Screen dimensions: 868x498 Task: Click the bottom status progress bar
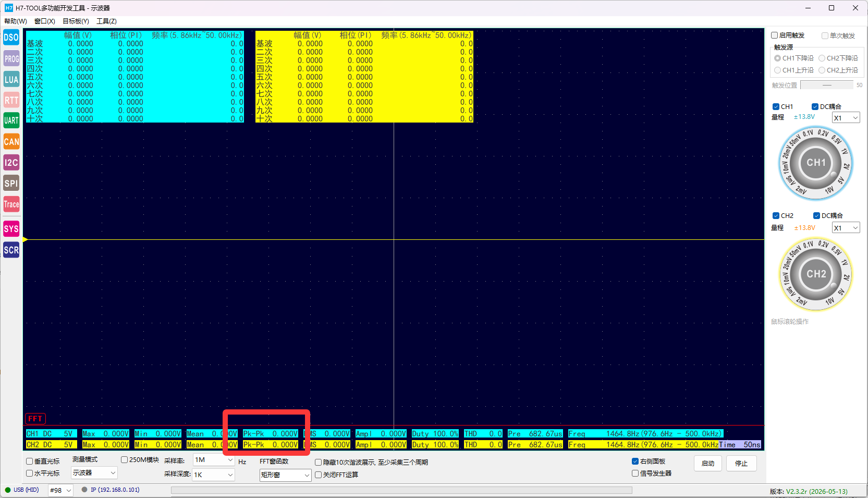coord(401,490)
